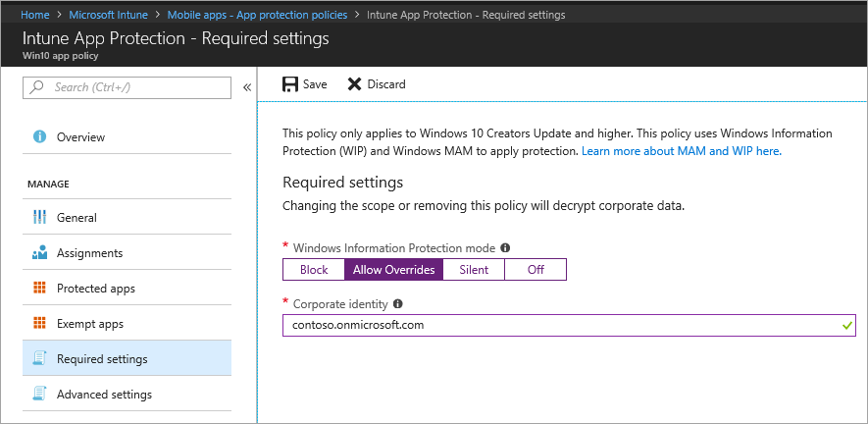This screenshot has height=424, width=868.
Task: Open the Overview info icon
Action: [x=40, y=137]
